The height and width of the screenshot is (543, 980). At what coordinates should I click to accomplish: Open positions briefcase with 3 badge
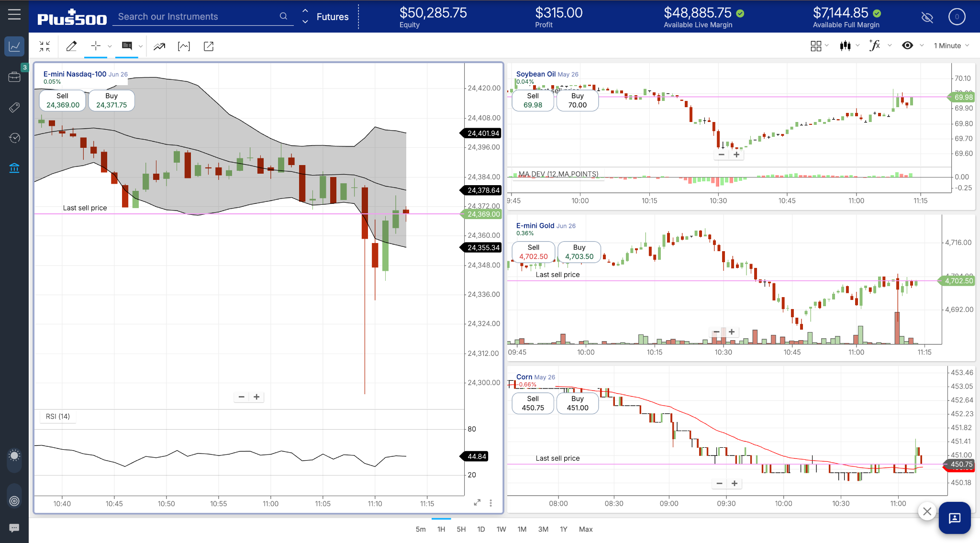[14, 77]
